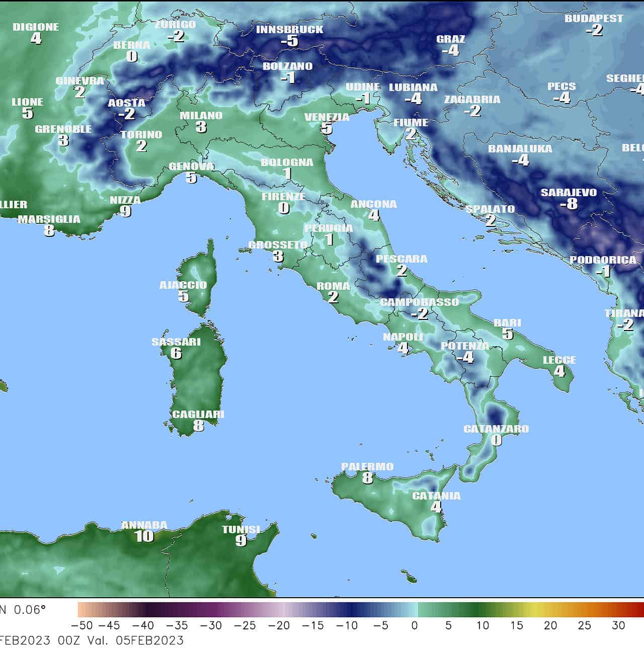Screen dimensions: 644x652
Task: Select the MARSIGLIA city label
Action: pyautogui.click(x=49, y=219)
